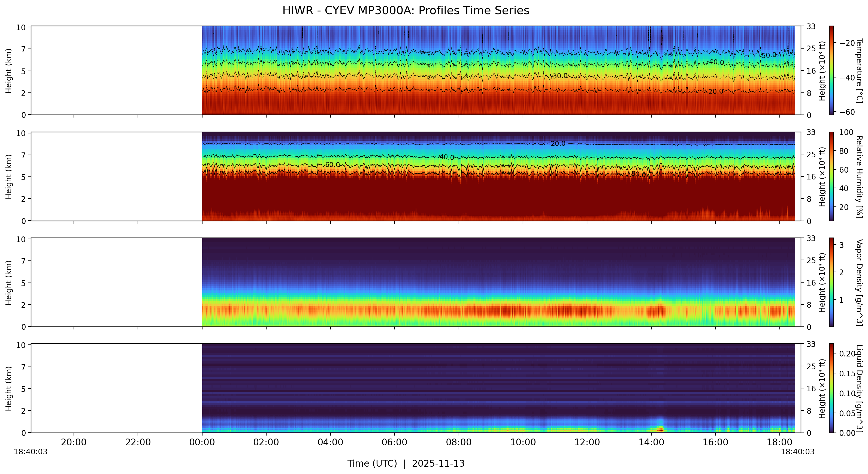Click the -60 tick on Temperature colorbar

847,112
